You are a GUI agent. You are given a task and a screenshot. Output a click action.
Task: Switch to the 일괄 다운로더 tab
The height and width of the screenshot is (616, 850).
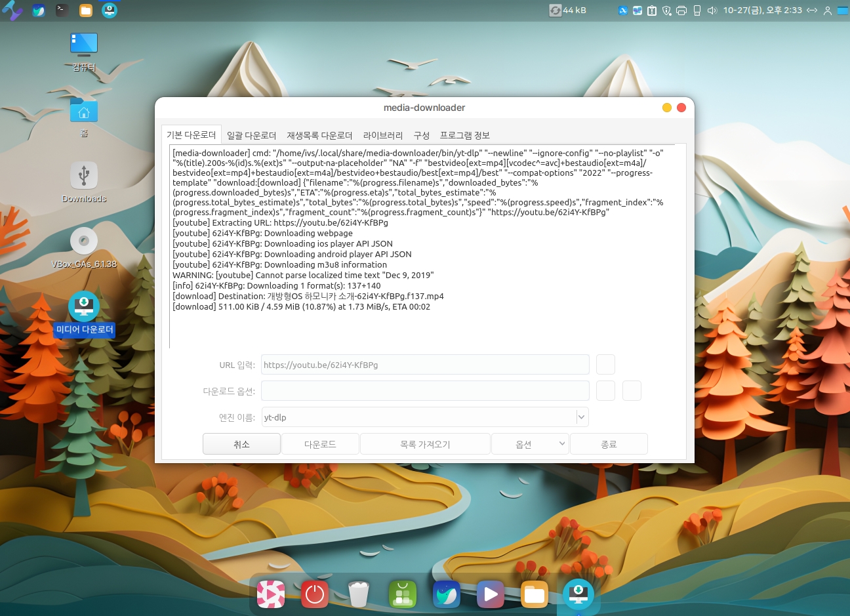click(251, 135)
